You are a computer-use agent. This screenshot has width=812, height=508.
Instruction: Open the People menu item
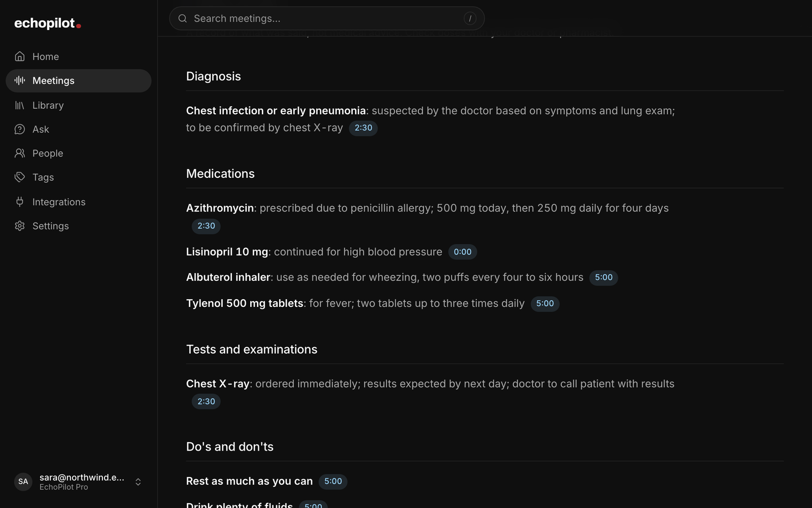click(x=79, y=153)
